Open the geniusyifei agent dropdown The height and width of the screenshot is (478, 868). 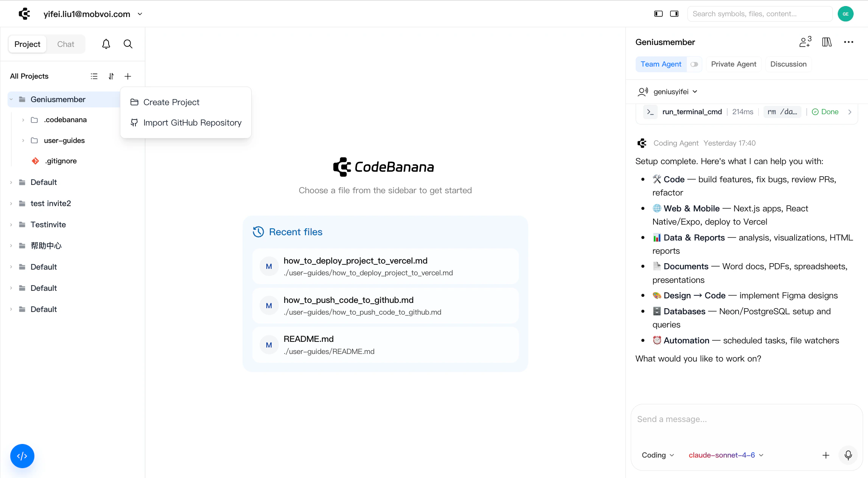click(675, 92)
